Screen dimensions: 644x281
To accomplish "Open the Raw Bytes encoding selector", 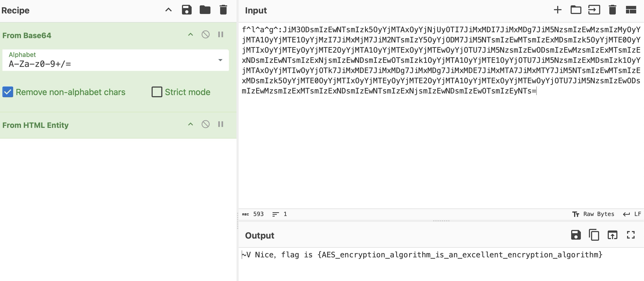I will coord(593,214).
